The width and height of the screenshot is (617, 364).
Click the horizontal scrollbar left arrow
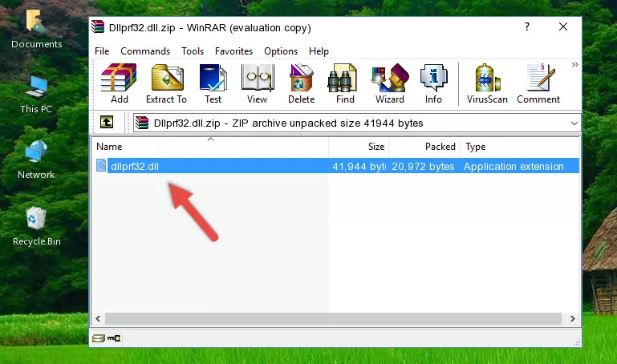98,319
